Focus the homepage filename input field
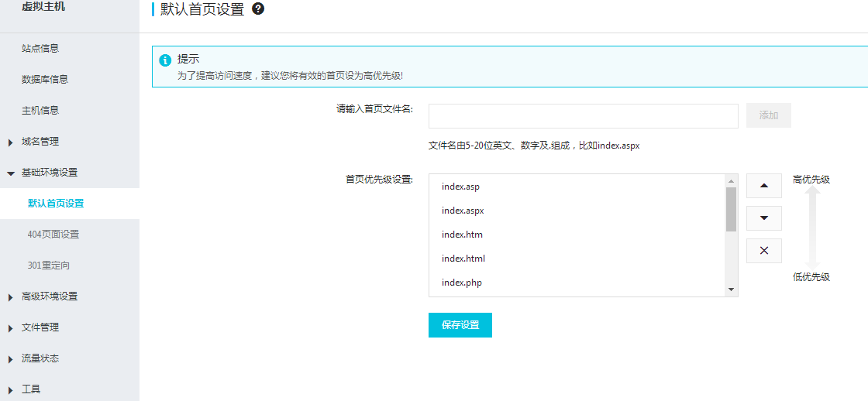868x401 pixels. coord(583,116)
